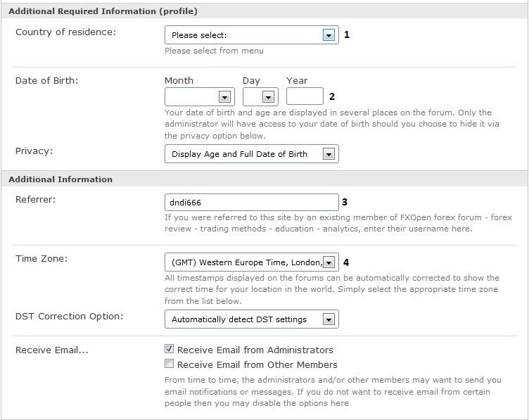Click the 'Privacy:' label
The image size is (529, 420).
34,151
